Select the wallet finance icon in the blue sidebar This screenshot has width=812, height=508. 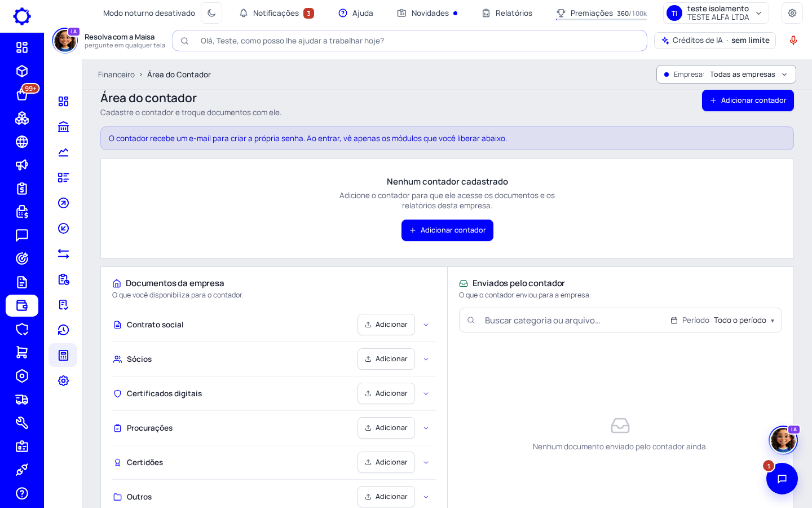pos(22,305)
